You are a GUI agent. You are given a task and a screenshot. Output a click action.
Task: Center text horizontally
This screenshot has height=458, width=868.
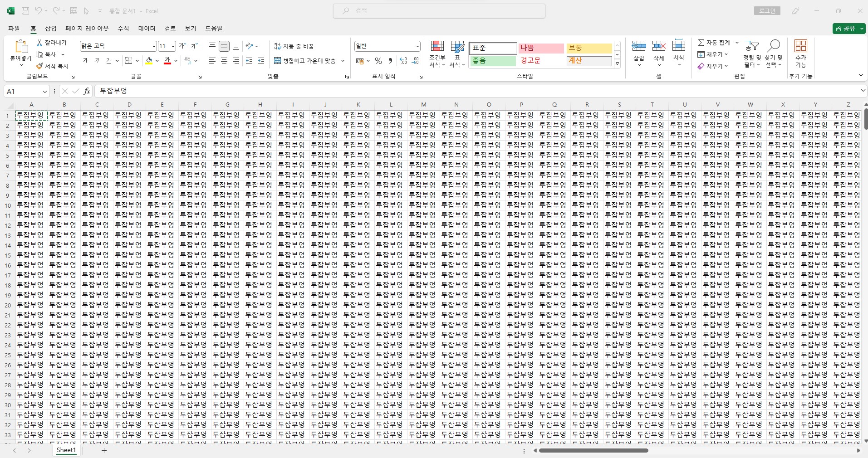[x=224, y=61]
